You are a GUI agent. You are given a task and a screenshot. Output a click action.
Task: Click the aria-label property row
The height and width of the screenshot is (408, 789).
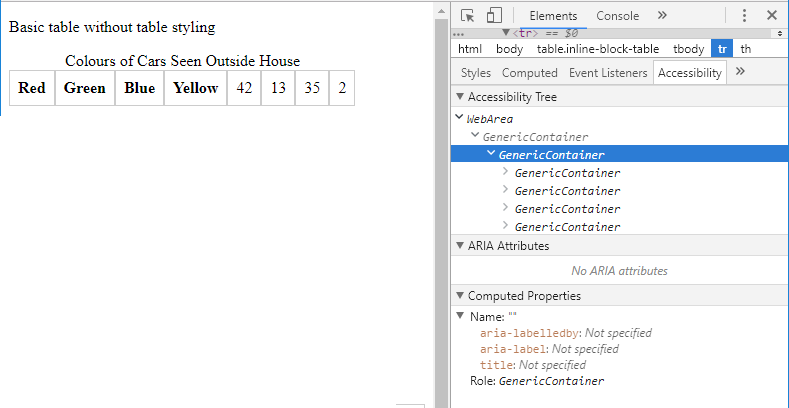click(549, 349)
